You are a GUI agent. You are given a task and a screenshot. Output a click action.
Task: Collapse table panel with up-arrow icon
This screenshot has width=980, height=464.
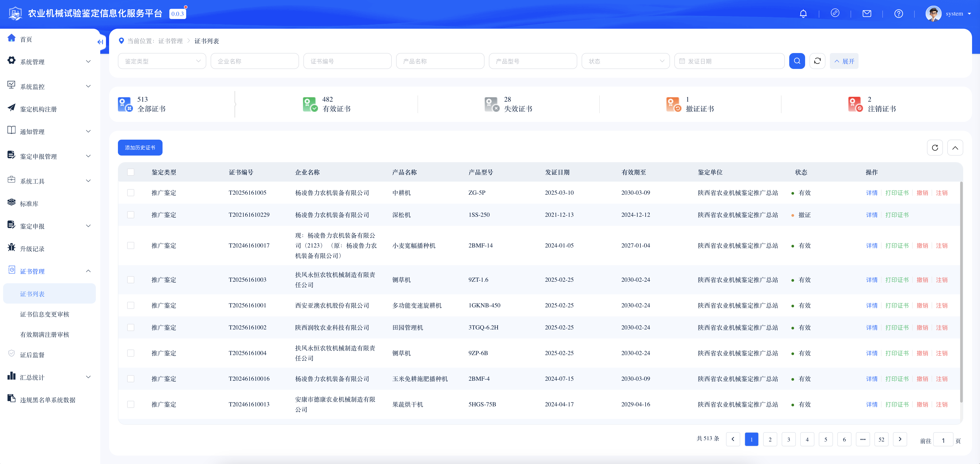click(x=955, y=148)
